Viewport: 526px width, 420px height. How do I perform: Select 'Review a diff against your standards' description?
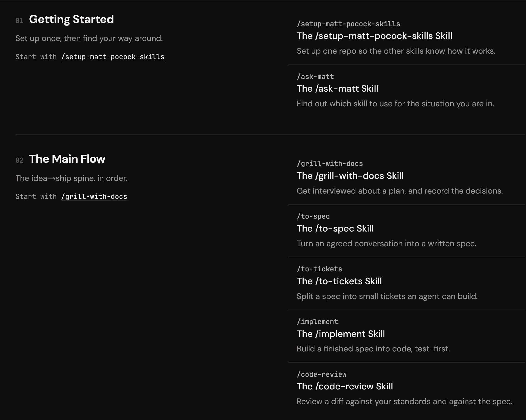[404, 401]
